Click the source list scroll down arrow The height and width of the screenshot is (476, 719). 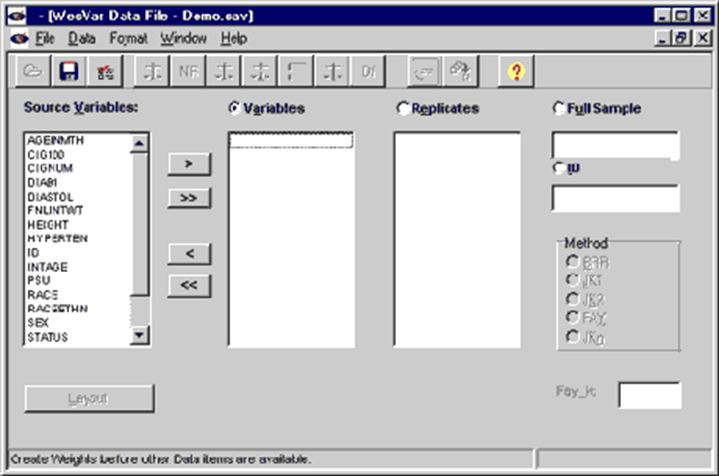139,335
